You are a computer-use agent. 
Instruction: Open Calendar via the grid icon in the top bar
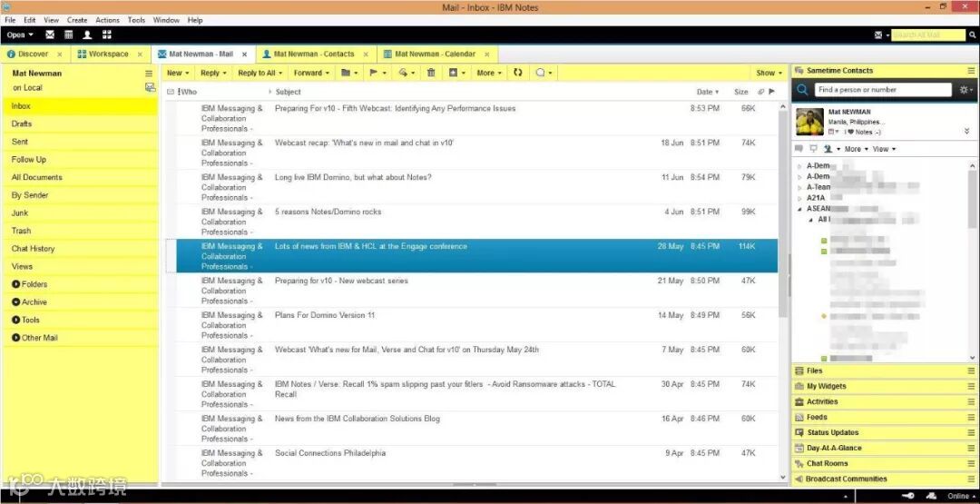click(x=69, y=35)
